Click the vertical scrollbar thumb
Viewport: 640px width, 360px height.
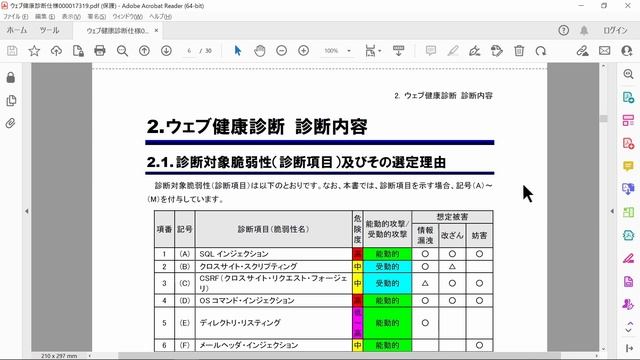click(604, 119)
